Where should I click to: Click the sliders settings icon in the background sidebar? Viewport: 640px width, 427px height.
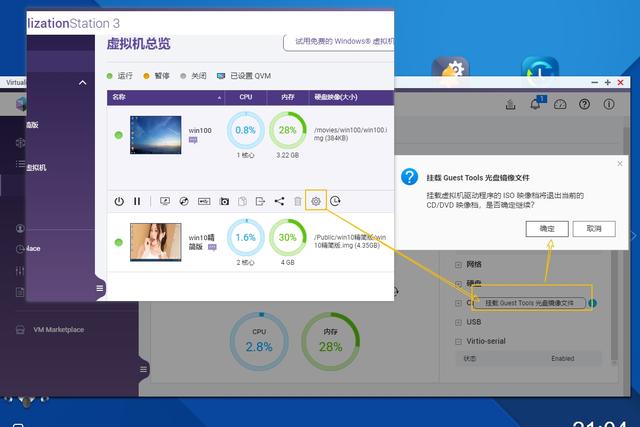pos(20,271)
